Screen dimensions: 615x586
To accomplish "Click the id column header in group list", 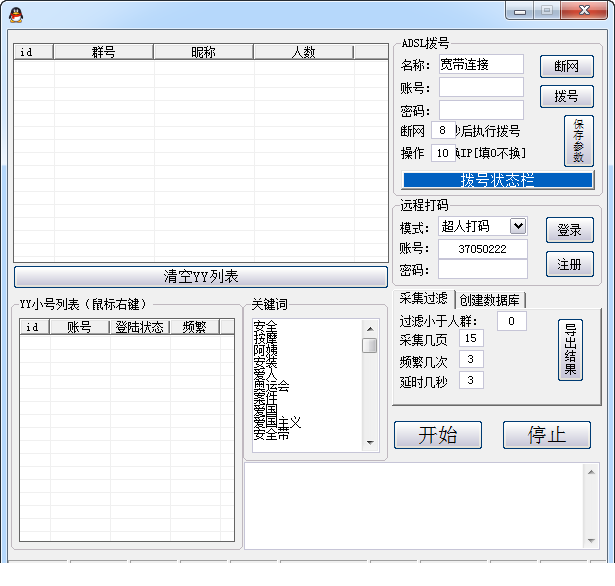I will (33, 52).
